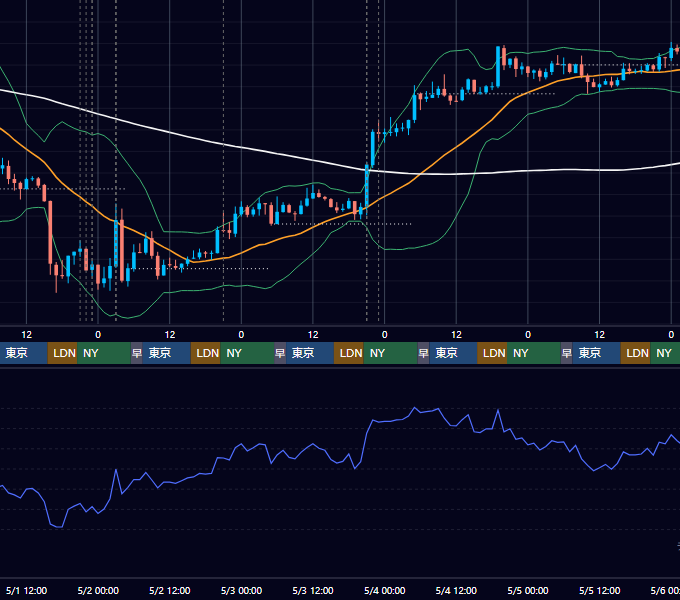Click the 5/3 00:00 date label

pyautogui.click(x=241, y=590)
